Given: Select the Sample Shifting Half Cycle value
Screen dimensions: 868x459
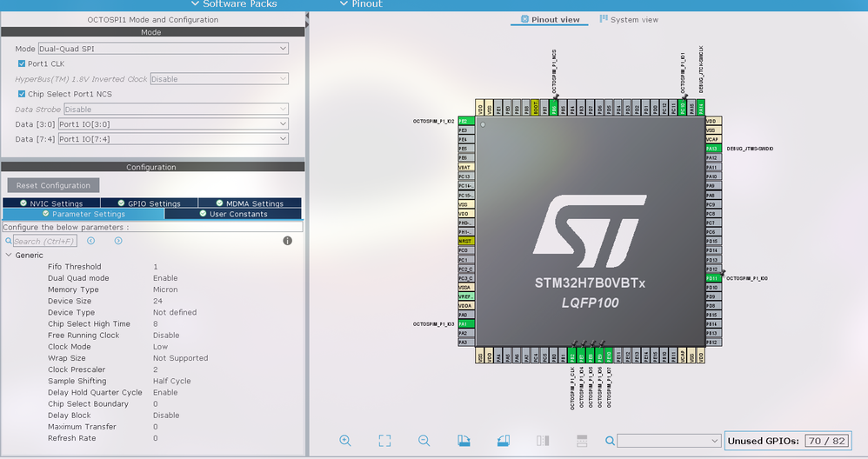Looking at the screenshot, I should click(171, 381).
